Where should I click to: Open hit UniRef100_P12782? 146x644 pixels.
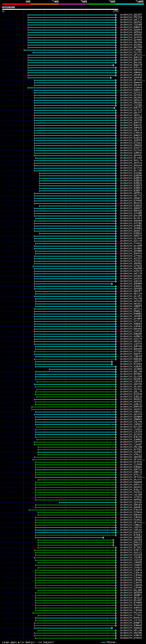coord(131,53)
